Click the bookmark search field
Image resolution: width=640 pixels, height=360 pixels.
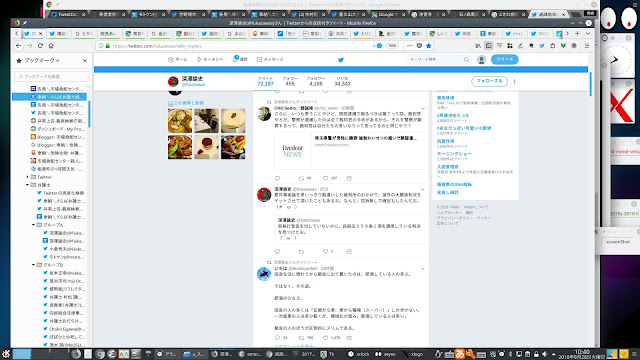[x=52, y=76]
